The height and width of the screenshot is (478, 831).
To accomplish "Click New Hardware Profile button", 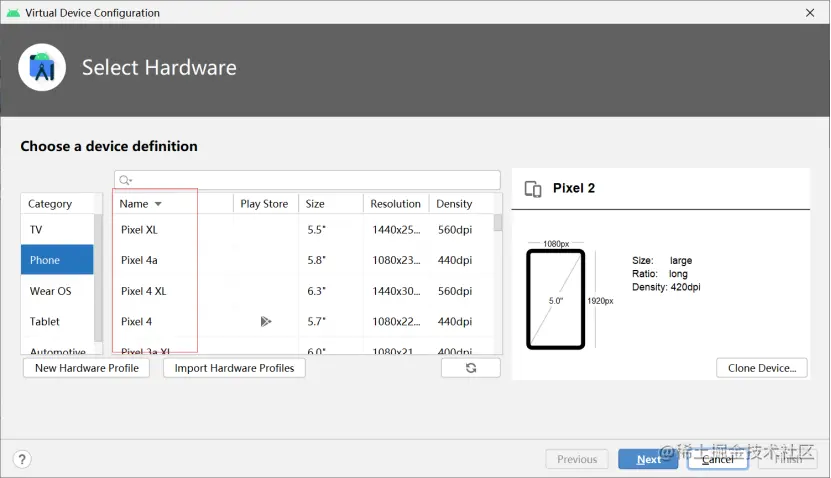I will (86, 368).
